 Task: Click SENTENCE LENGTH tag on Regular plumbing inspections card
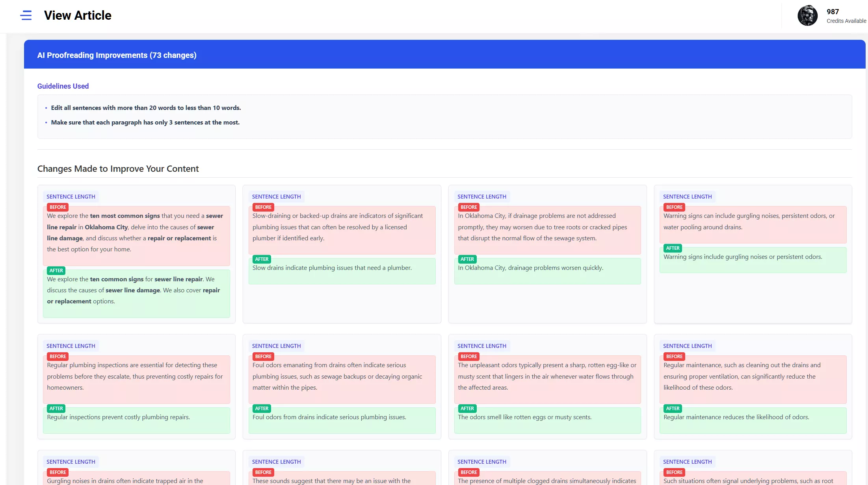[71, 346]
